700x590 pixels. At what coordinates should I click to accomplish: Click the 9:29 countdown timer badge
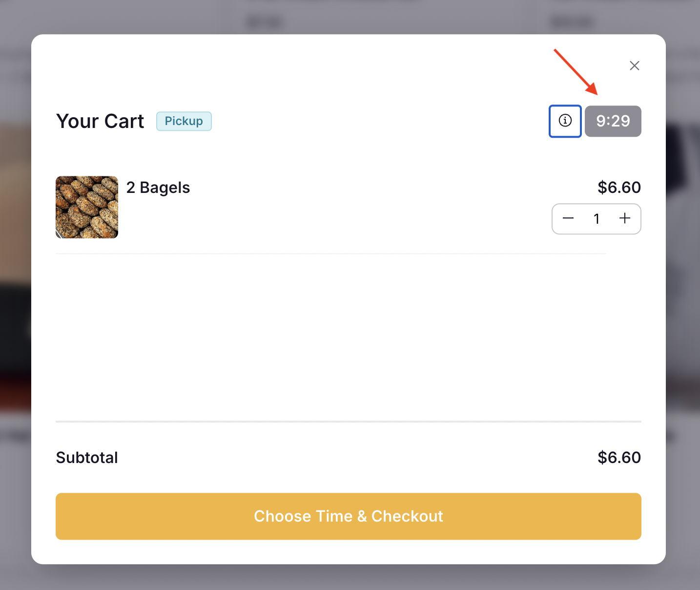[613, 121]
